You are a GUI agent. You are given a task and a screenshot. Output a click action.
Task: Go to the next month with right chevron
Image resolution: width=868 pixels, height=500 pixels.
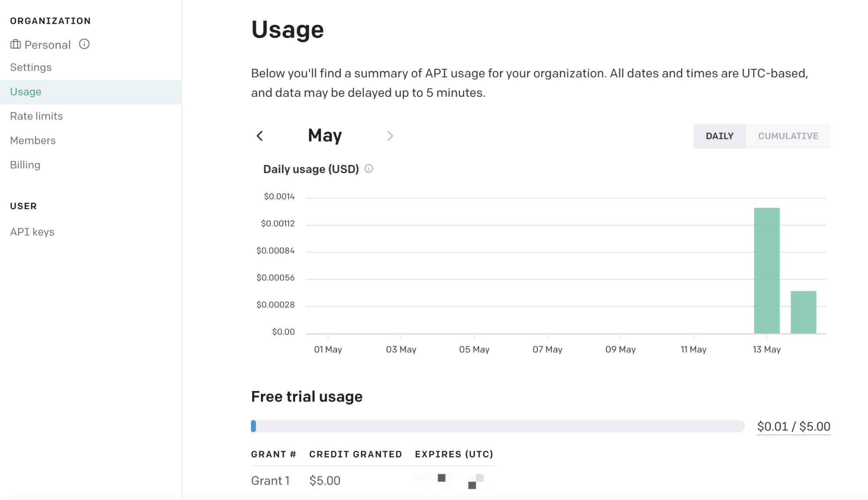(390, 136)
